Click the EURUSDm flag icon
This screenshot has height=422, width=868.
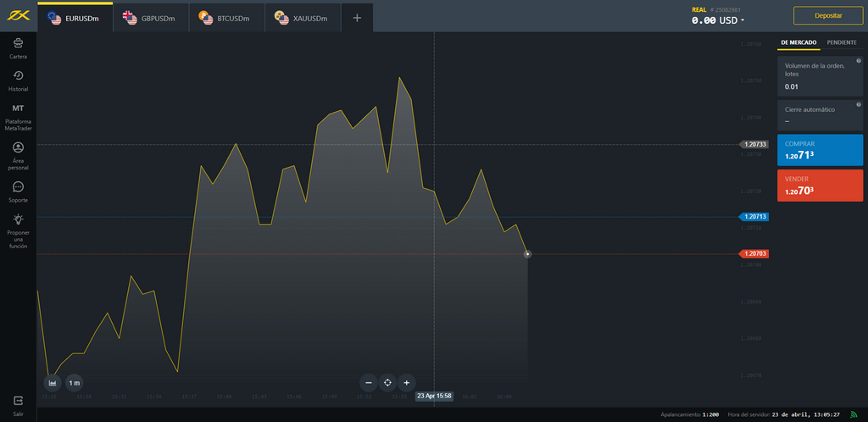(54, 18)
